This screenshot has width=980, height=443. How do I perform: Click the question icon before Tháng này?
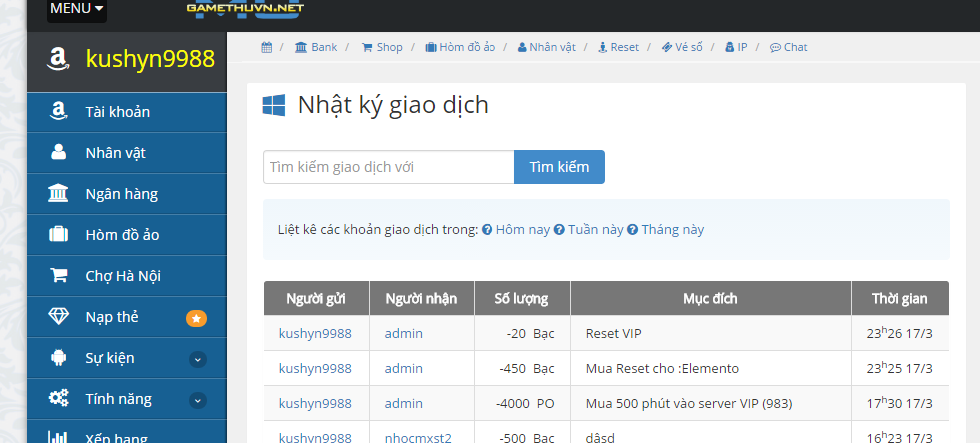click(633, 230)
